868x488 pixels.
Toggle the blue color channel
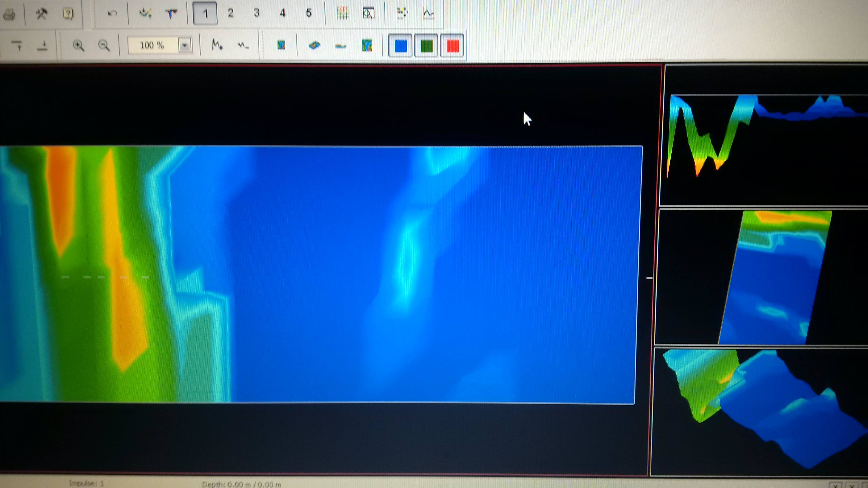coord(400,45)
